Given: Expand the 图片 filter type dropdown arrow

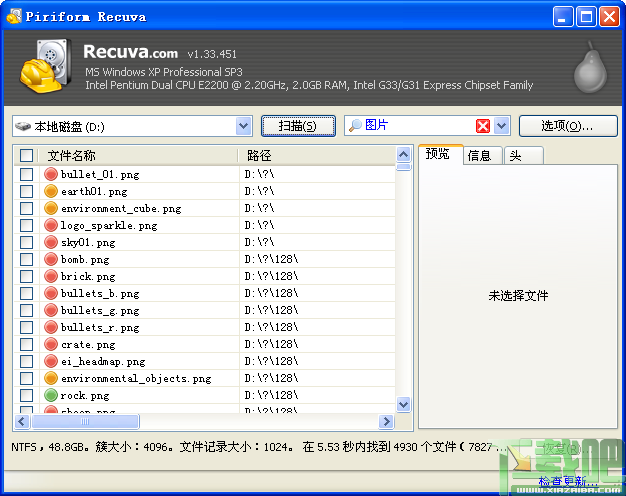Looking at the screenshot, I should coord(501,126).
